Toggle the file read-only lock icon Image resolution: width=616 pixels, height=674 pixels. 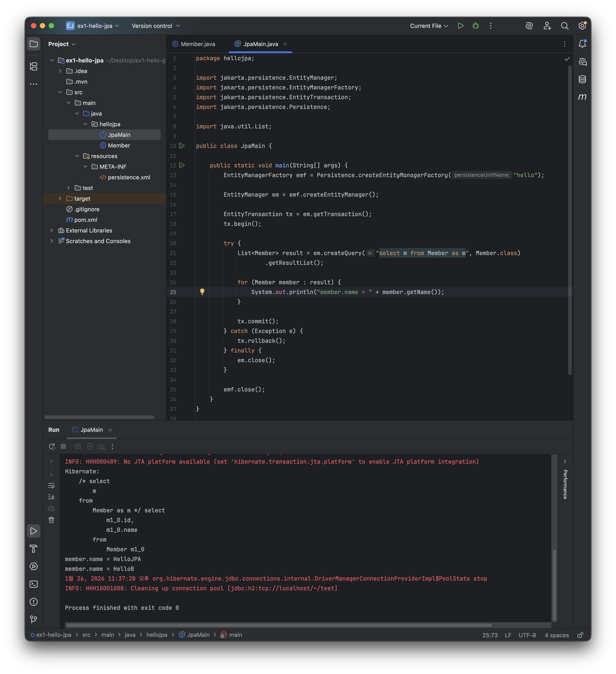tap(580, 635)
